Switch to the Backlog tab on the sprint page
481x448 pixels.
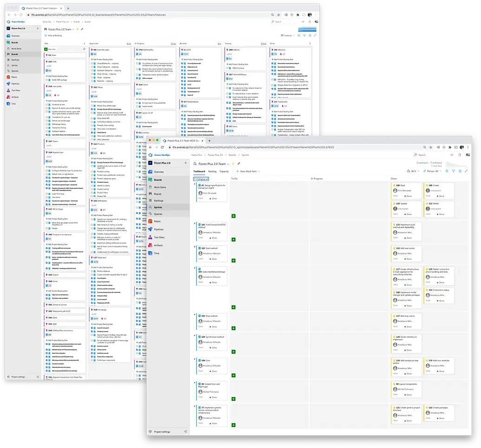point(212,171)
